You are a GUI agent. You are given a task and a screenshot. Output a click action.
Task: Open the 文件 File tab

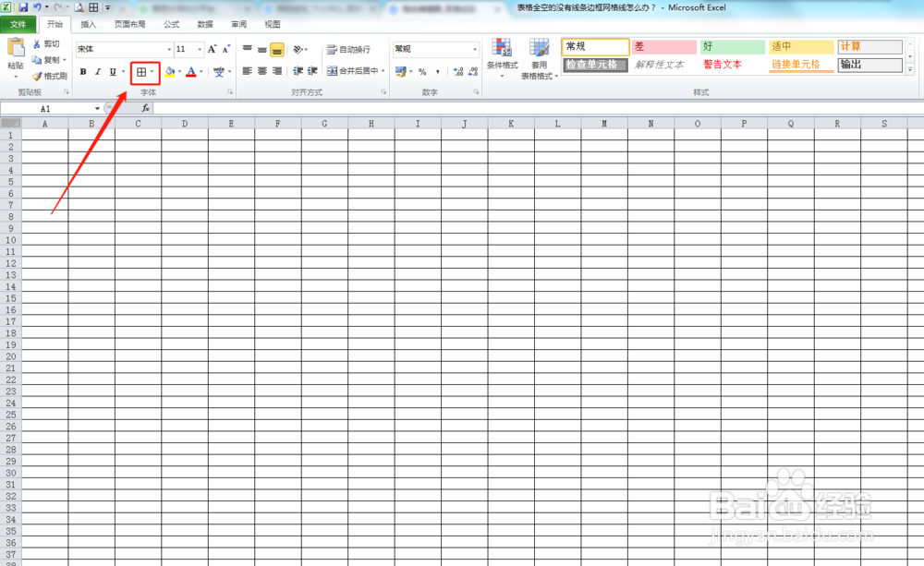(x=18, y=24)
